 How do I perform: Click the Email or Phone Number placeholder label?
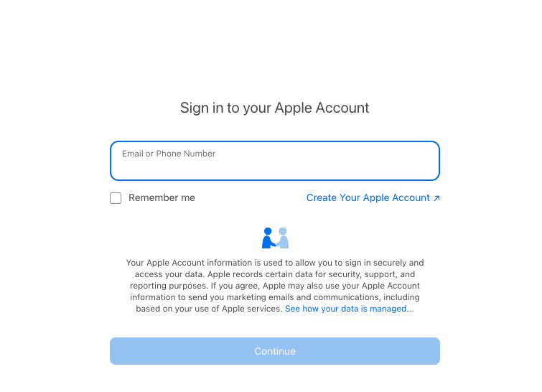[169, 154]
